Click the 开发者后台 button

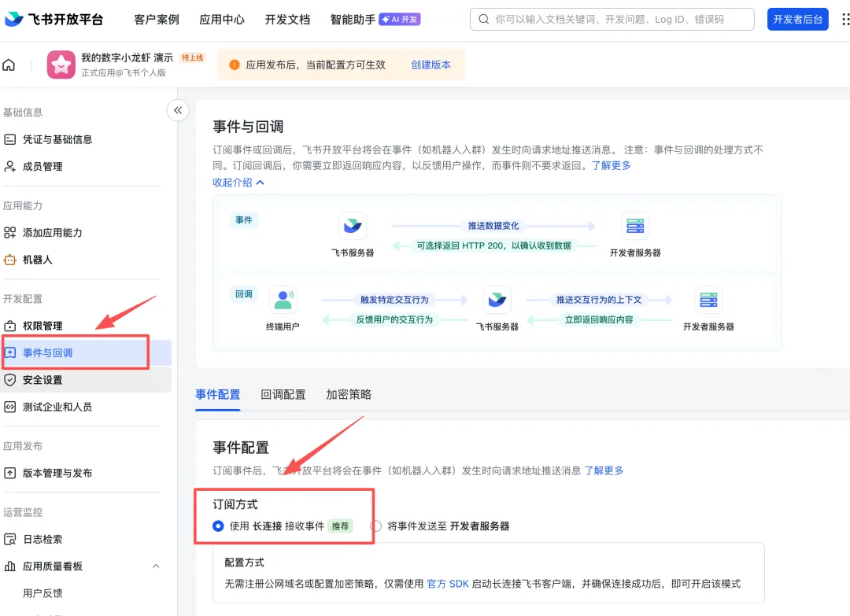[797, 20]
